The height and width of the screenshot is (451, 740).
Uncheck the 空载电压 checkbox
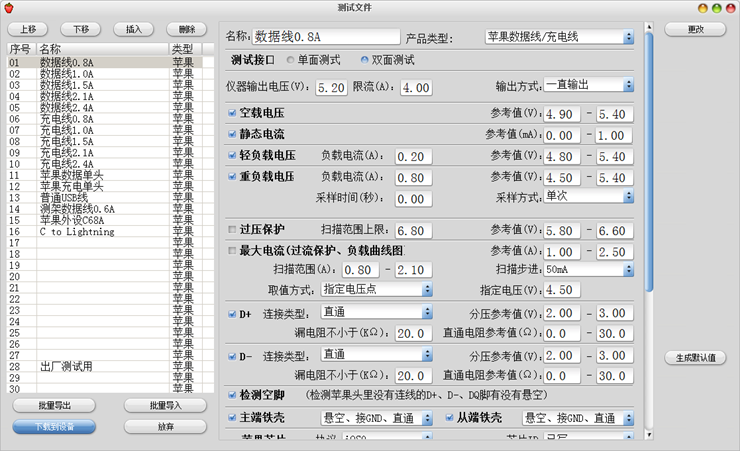232,114
